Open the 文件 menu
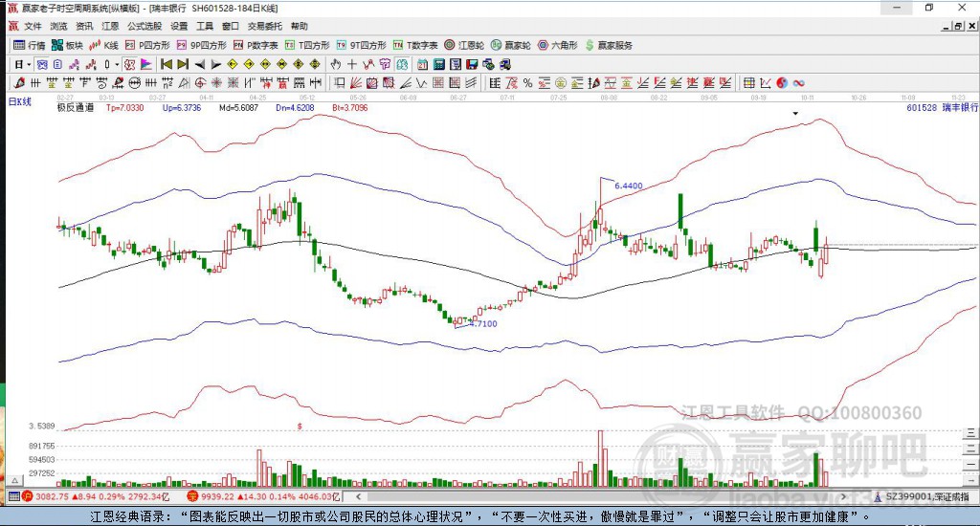Image resolution: width=980 pixels, height=526 pixels. pos(33,26)
